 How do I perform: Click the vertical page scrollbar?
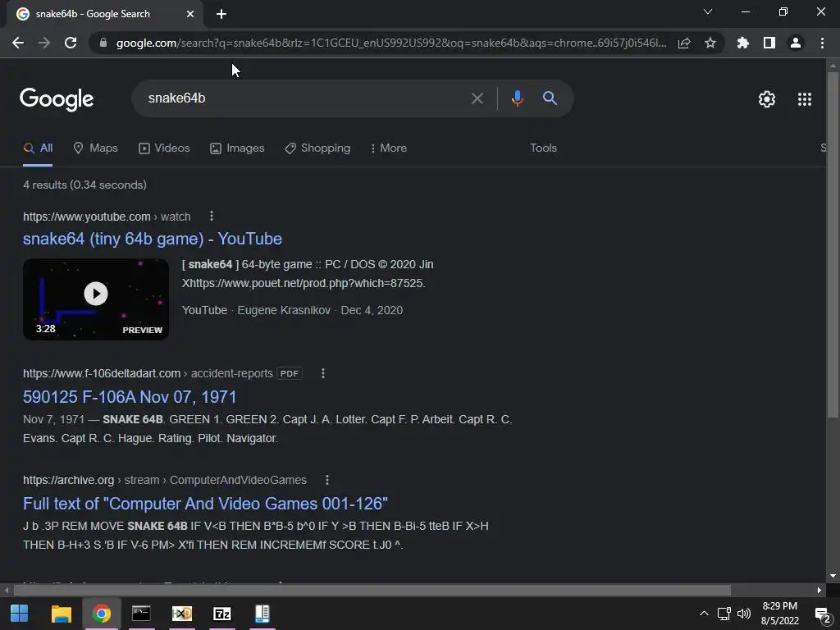tap(833, 244)
